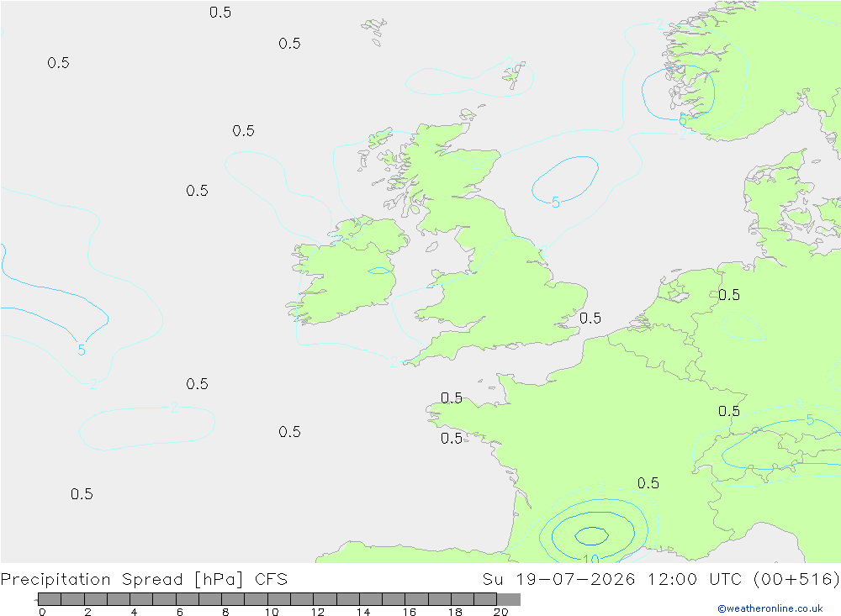This screenshot has height=616, width=841.
Task: Click the scale label '20'
Action: [x=501, y=612]
